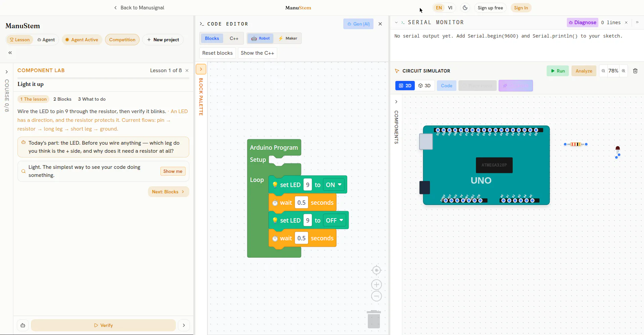
Task: Clear the circuit with the trash icon
Action: coord(635,71)
